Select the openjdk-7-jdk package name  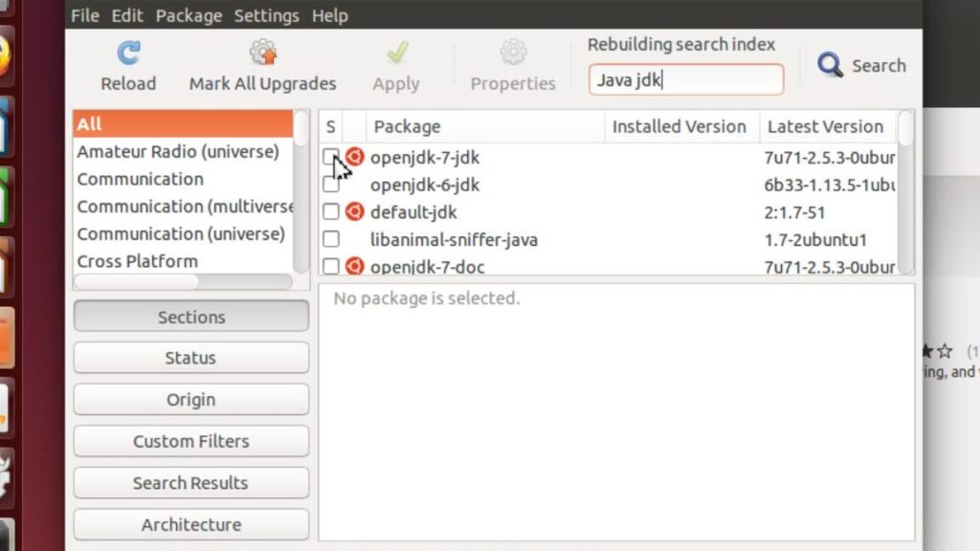[x=424, y=158]
